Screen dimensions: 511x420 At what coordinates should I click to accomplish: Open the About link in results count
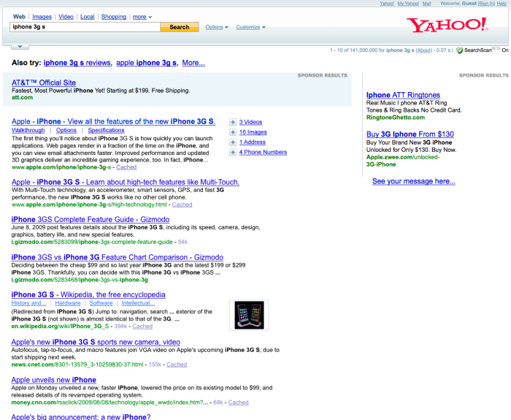tap(423, 50)
